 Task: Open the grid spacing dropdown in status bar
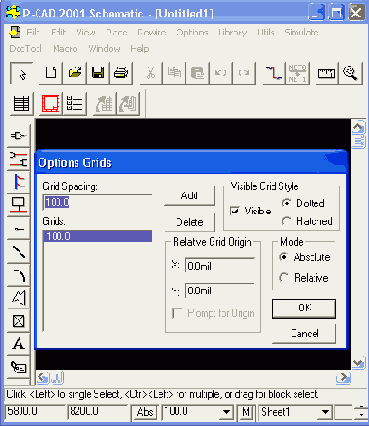point(226,412)
